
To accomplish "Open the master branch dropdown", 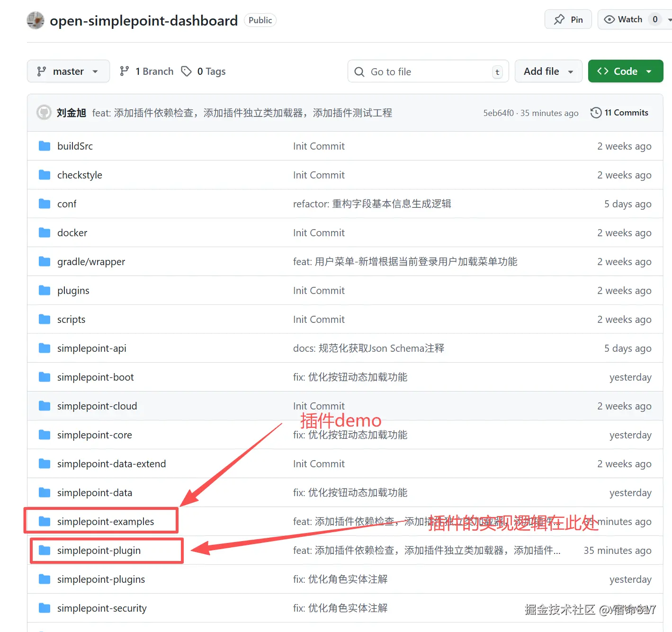I will coord(68,71).
